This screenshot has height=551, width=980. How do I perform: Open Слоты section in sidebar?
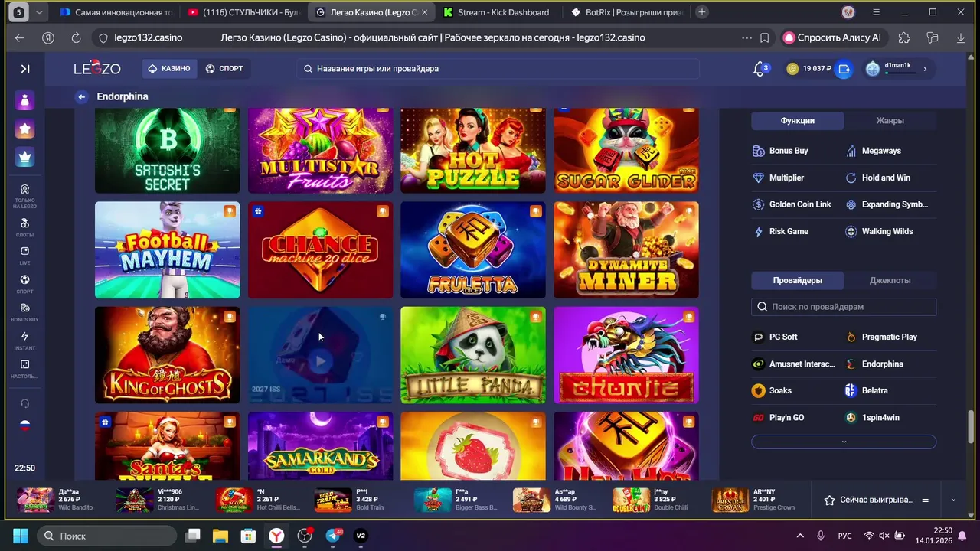(25, 227)
